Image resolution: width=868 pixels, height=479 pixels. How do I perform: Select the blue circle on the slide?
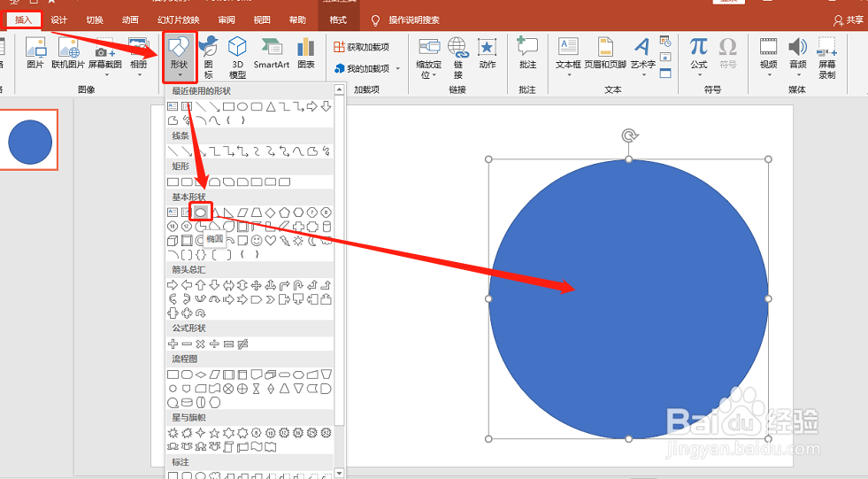click(628, 299)
